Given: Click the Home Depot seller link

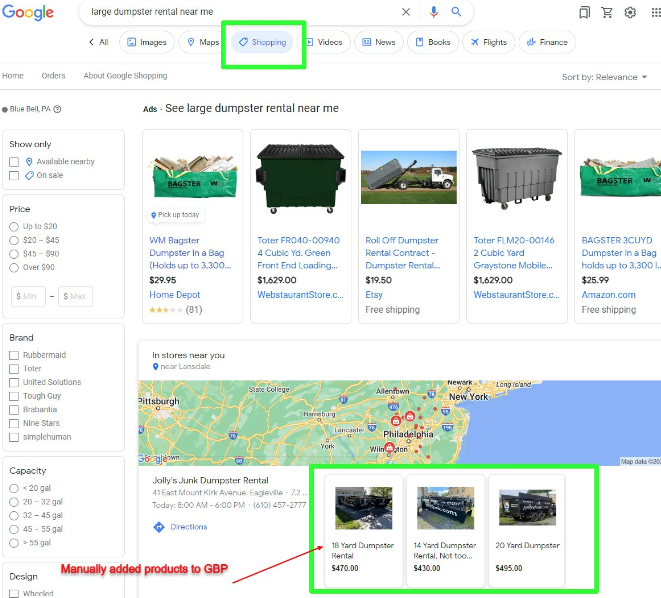Looking at the screenshot, I should pyautogui.click(x=175, y=295).
